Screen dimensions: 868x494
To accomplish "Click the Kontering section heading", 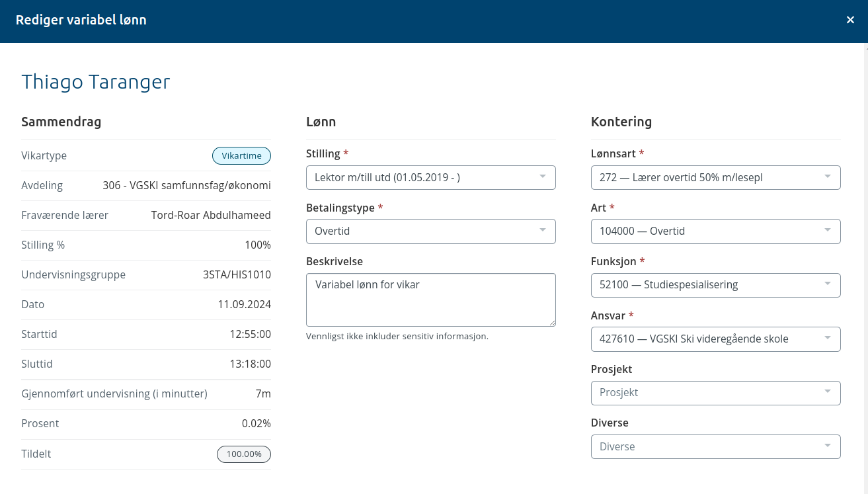I will (x=621, y=122).
